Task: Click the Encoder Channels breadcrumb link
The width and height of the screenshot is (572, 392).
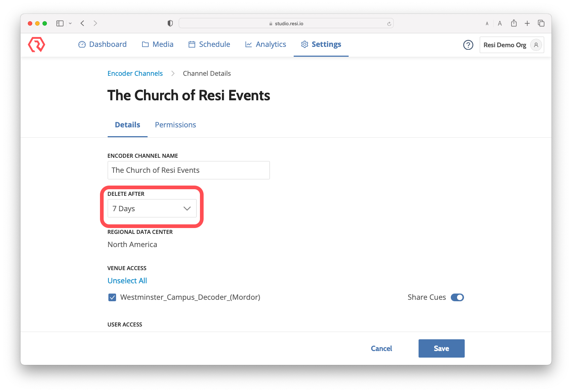Action: [x=135, y=73]
